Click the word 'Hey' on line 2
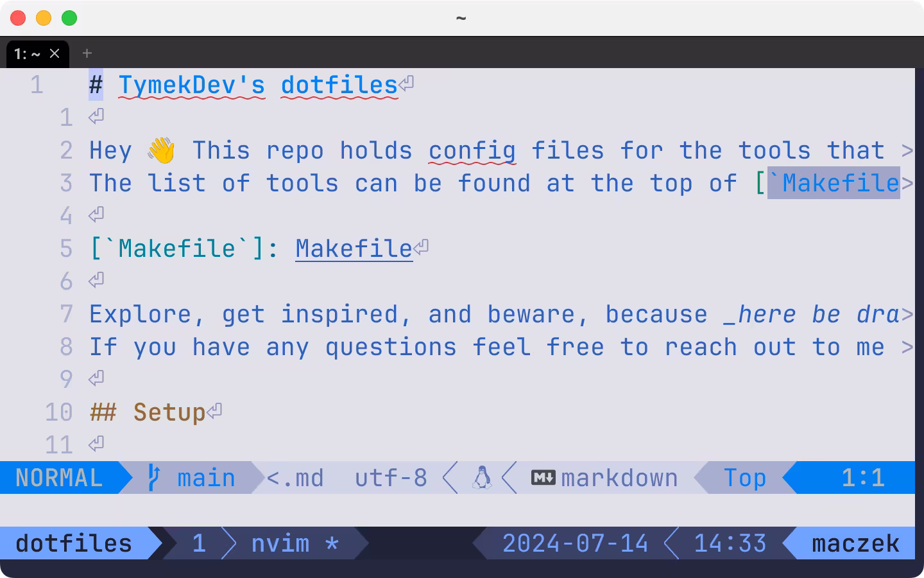Screen dimensions: 924x578 110,151
